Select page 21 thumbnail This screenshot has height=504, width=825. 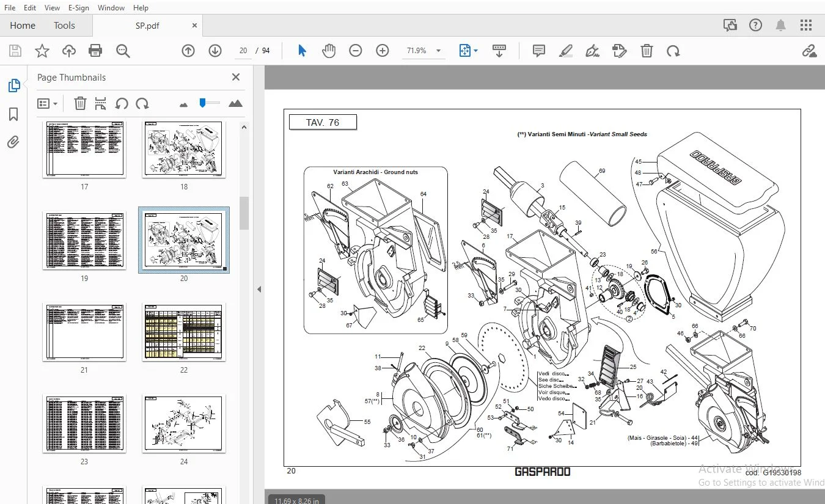click(84, 332)
